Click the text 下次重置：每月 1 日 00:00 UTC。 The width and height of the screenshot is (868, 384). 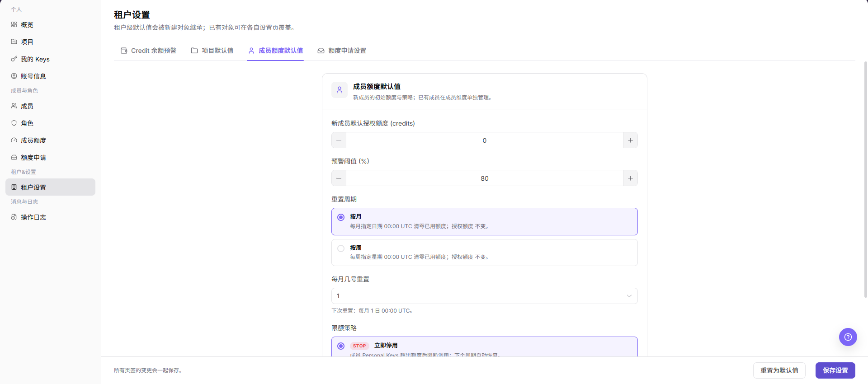click(x=373, y=311)
